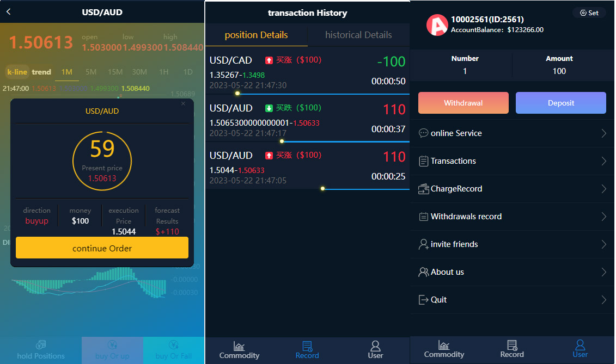Click the About us people icon

[424, 272]
